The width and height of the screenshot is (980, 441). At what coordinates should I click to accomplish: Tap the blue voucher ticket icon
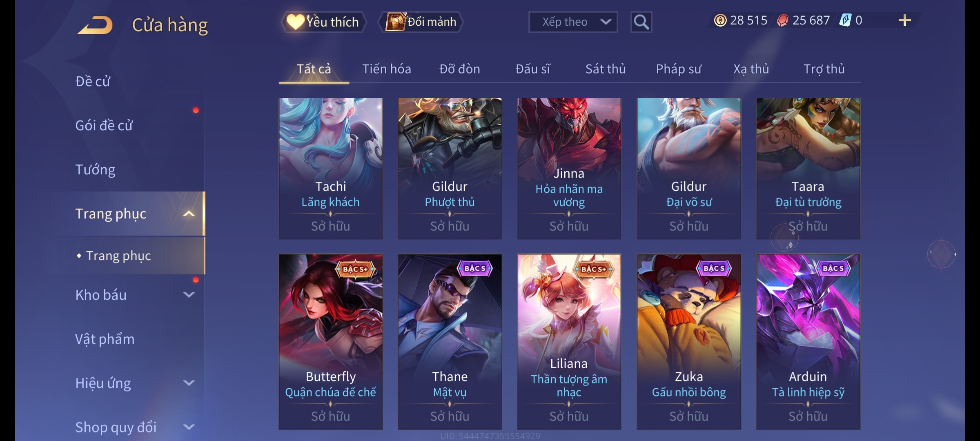tap(845, 20)
